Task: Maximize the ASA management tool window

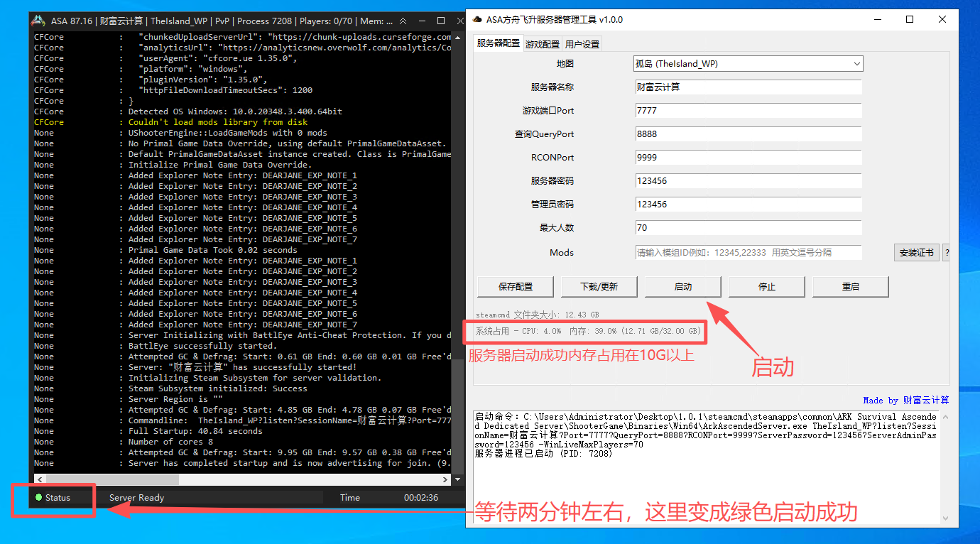Action: [910, 20]
